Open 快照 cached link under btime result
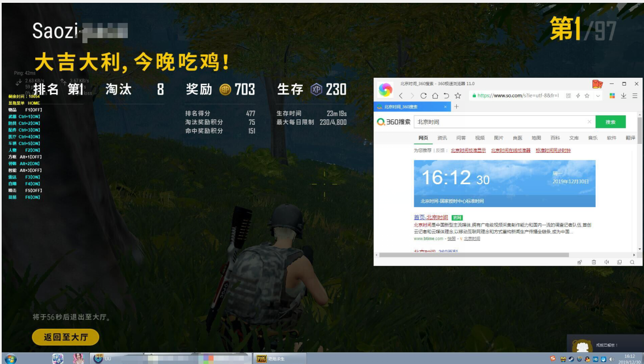Image resolution: width=644 pixels, height=364 pixels. click(x=451, y=239)
